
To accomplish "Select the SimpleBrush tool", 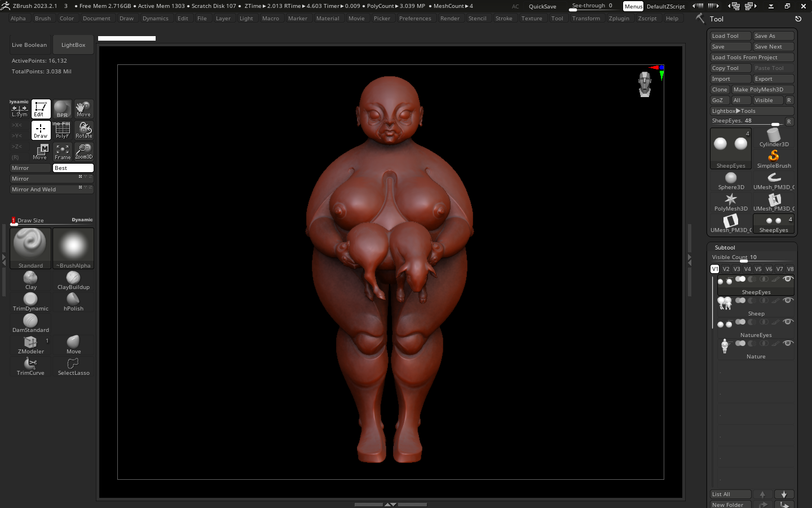I will point(774,159).
